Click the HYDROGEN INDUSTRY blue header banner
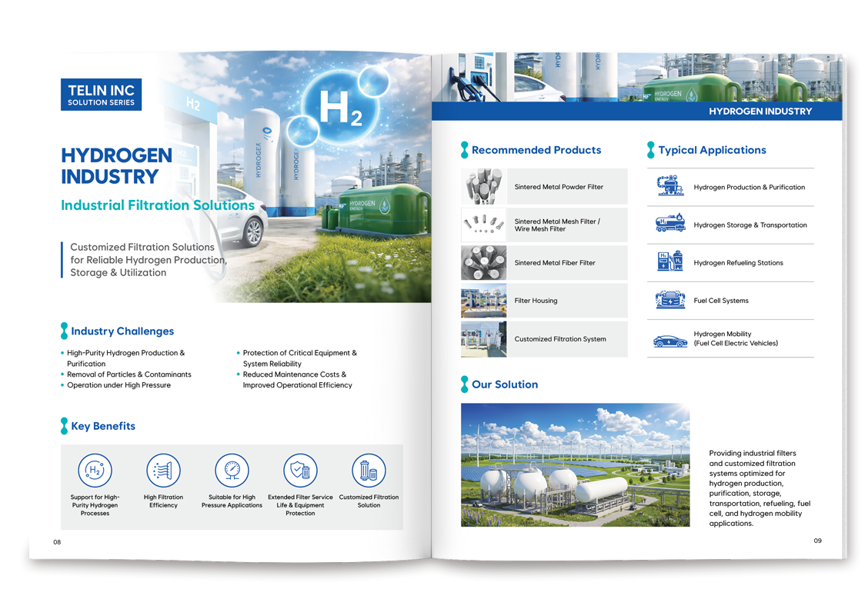 pos(636,111)
